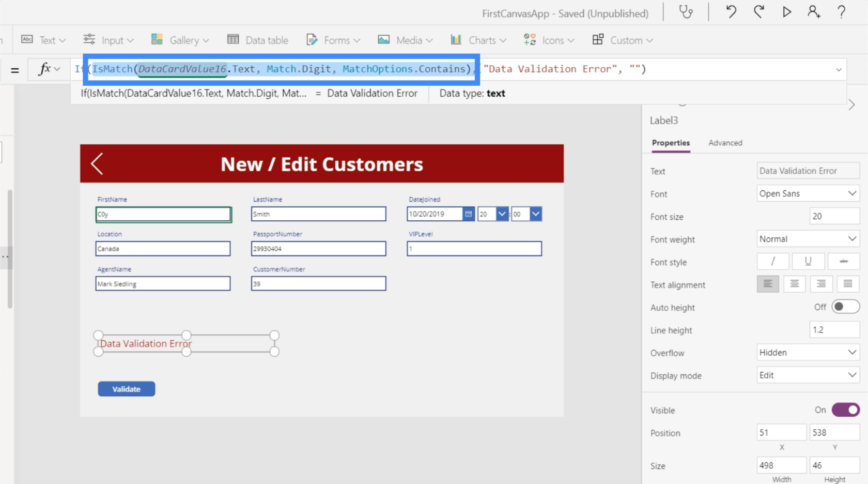Screen dimensions: 868x484
Task: Open the Custom insert menu
Action: point(623,40)
